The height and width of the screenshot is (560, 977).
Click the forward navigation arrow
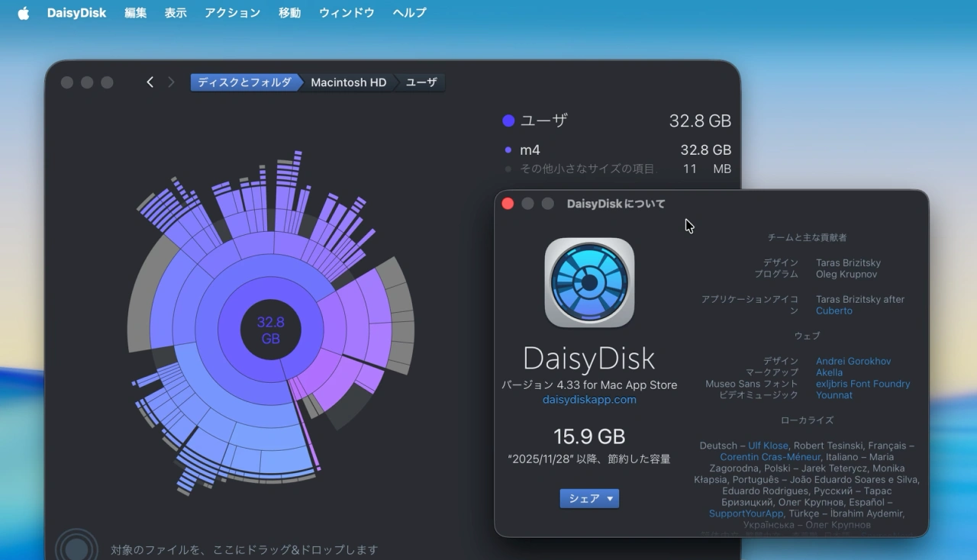click(x=169, y=82)
